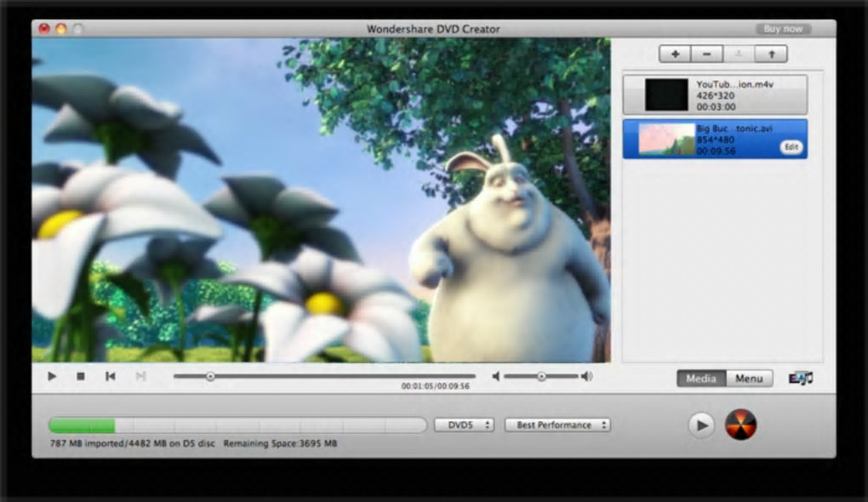Mute using the low volume speaker icon
The width and height of the screenshot is (868, 502).
coord(496,376)
